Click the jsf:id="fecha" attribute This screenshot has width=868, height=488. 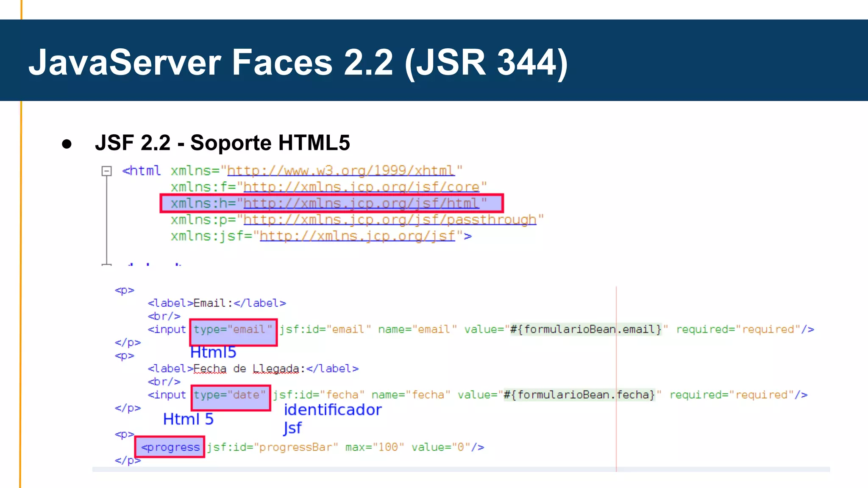point(319,395)
